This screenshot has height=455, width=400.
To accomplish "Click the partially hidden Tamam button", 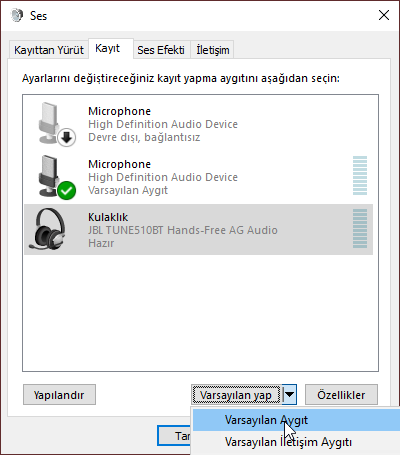I will [175, 435].
